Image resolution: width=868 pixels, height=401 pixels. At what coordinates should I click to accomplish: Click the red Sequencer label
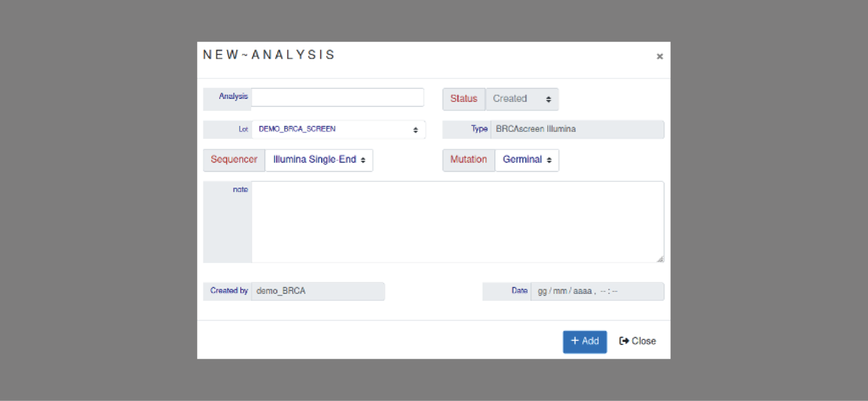[234, 160]
